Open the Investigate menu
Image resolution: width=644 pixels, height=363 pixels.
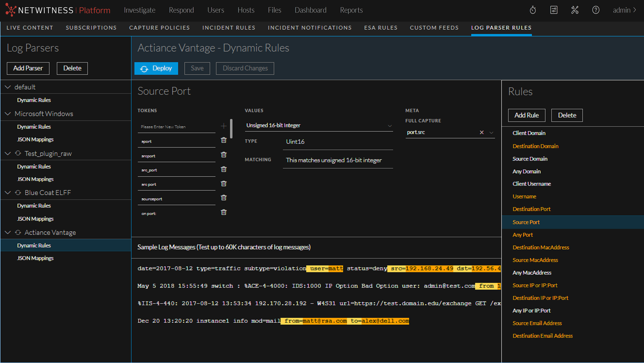[140, 10]
